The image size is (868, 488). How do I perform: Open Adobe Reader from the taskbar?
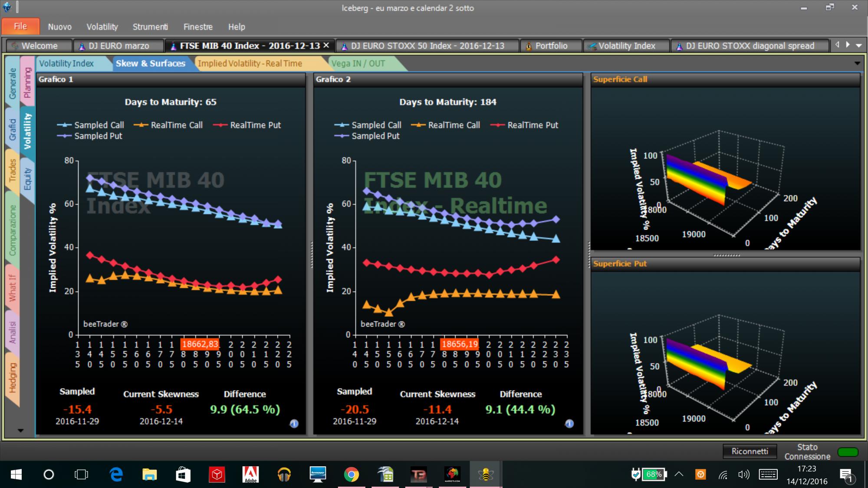250,475
